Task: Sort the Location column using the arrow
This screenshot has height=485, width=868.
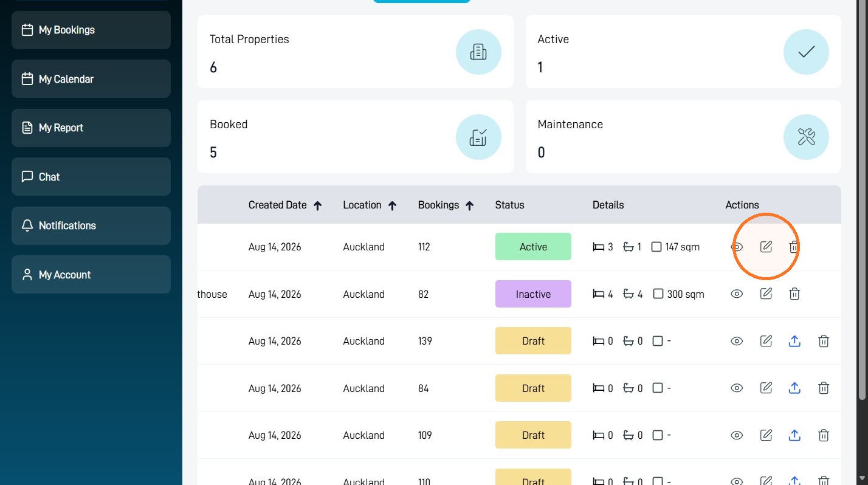Action: pyautogui.click(x=392, y=205)
